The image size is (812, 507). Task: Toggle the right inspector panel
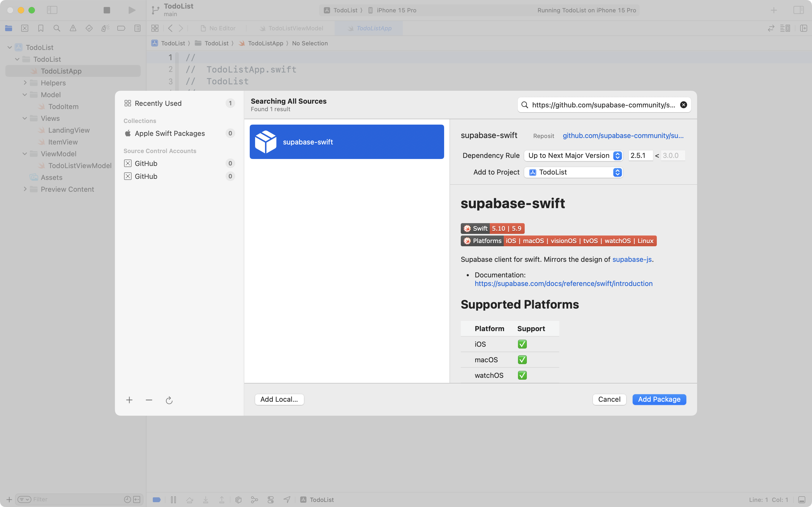pos(798,10)
